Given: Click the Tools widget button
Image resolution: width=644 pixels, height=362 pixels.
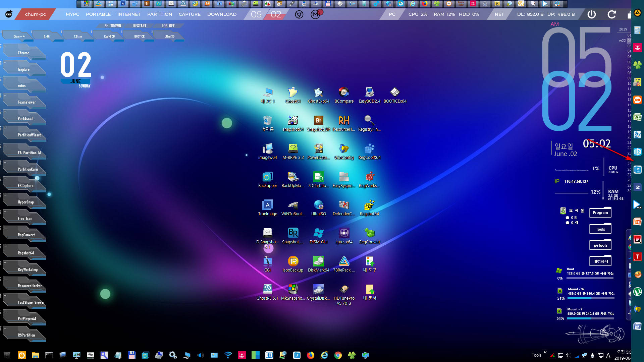Looking at the screenshot, I should [x=600, y=229].
